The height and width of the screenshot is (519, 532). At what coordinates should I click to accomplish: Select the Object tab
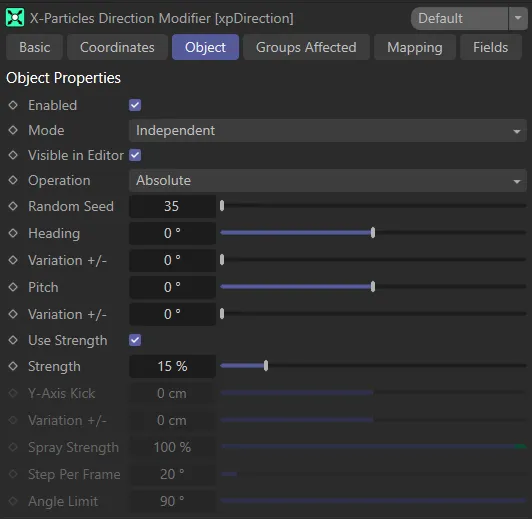pyautogui.click(x=205, y=47)
